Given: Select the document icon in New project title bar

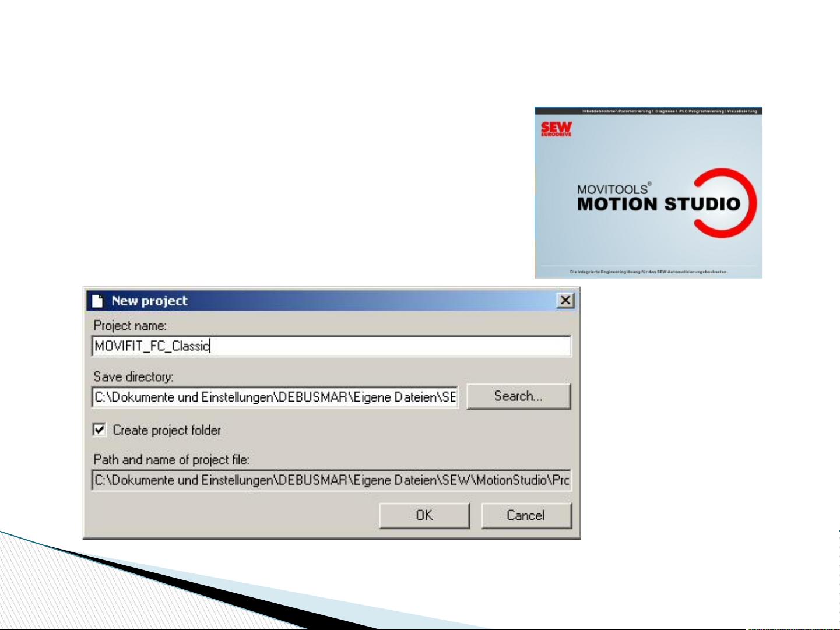Looking at the screenshot, I should click(x=98, y=300).
